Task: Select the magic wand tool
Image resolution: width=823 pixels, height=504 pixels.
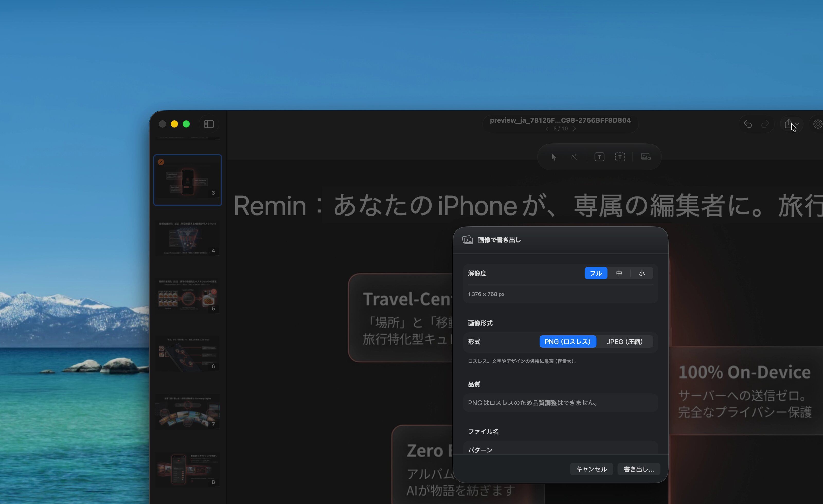Action: (x=574, y=157)
